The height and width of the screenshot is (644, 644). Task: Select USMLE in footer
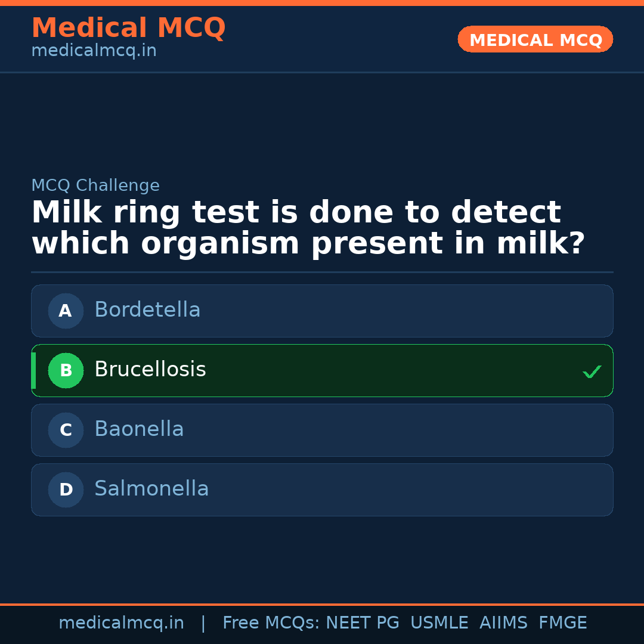point(439,623)
